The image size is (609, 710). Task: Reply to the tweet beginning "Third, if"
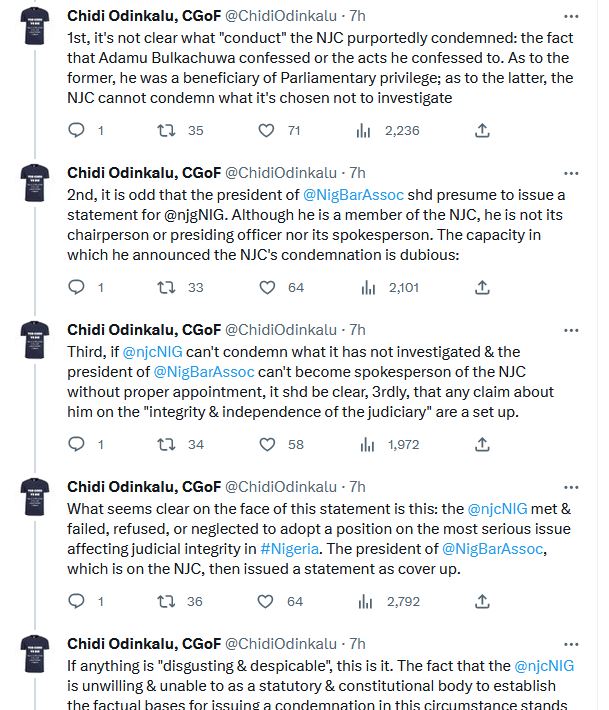(77, 444)
